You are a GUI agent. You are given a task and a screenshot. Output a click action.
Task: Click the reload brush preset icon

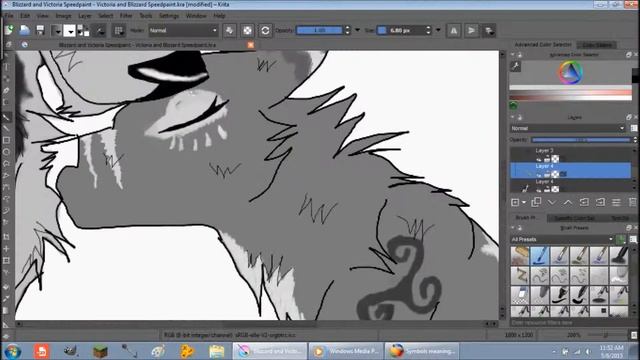tap(265, 31)
